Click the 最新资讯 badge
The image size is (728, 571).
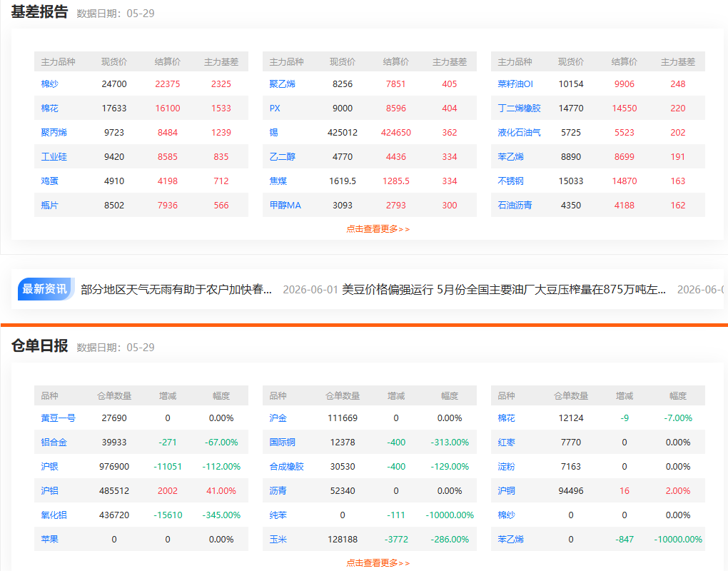(x=45, y=289)
